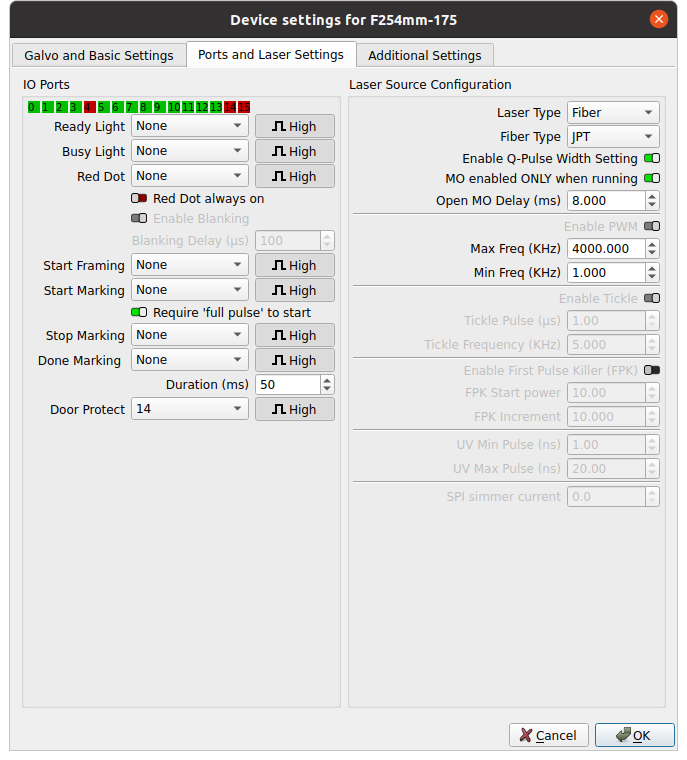Click IO port indicator 9
687x760 pixels.
click(x=160, y=107)
